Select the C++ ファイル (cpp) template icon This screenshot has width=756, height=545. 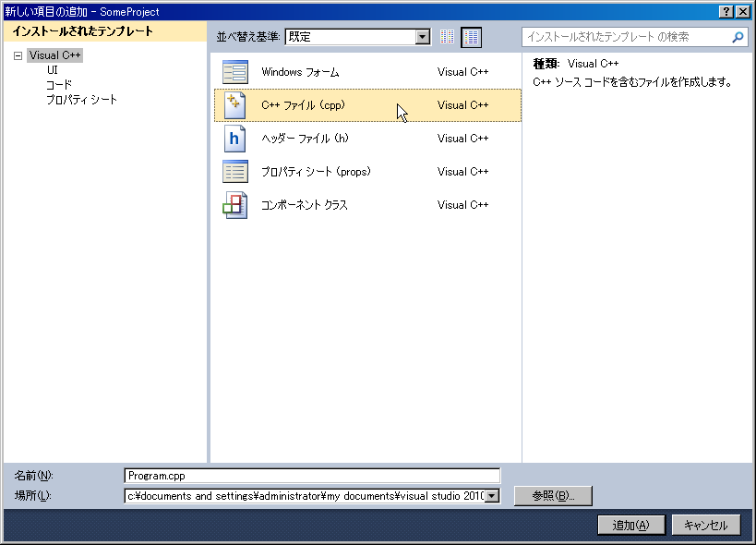(235, 105)
